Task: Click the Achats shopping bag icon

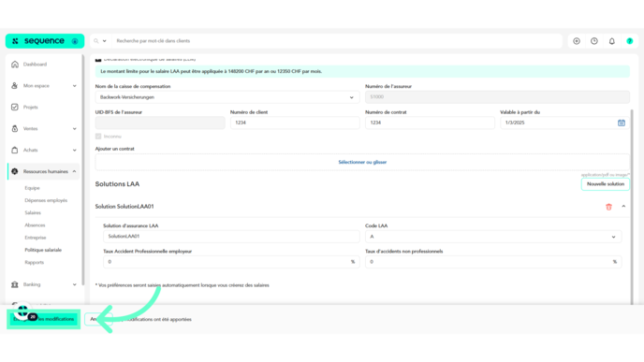Action: (x=15, y=150)
